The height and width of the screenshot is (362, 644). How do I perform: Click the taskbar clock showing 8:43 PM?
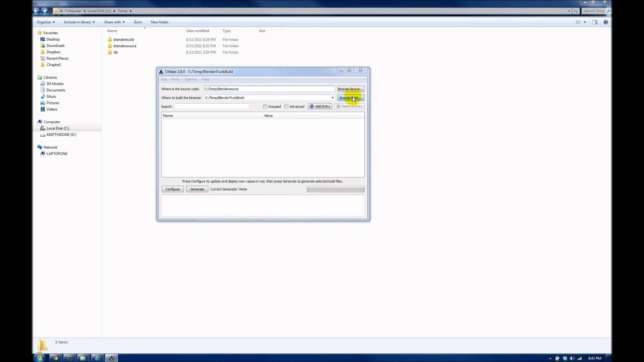coord(595,358)
